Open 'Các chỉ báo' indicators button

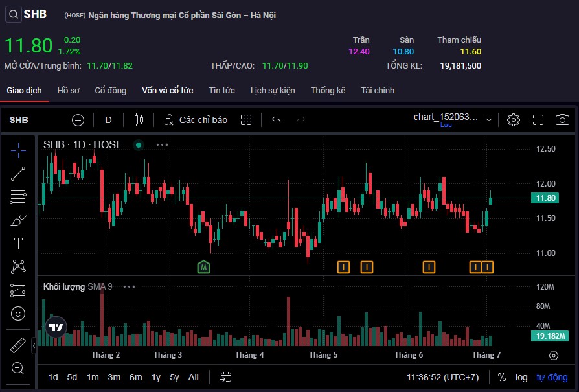(x=196, y=120)
